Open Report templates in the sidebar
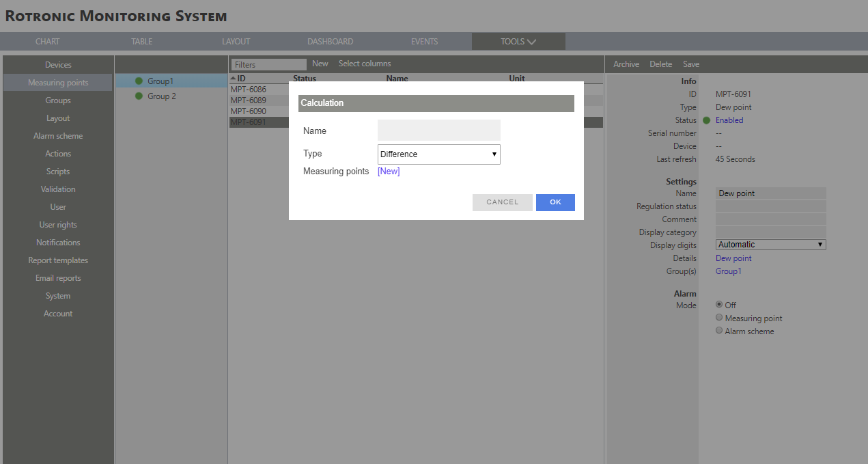Screen dimensions: 868x464 (x=58, y=260)
